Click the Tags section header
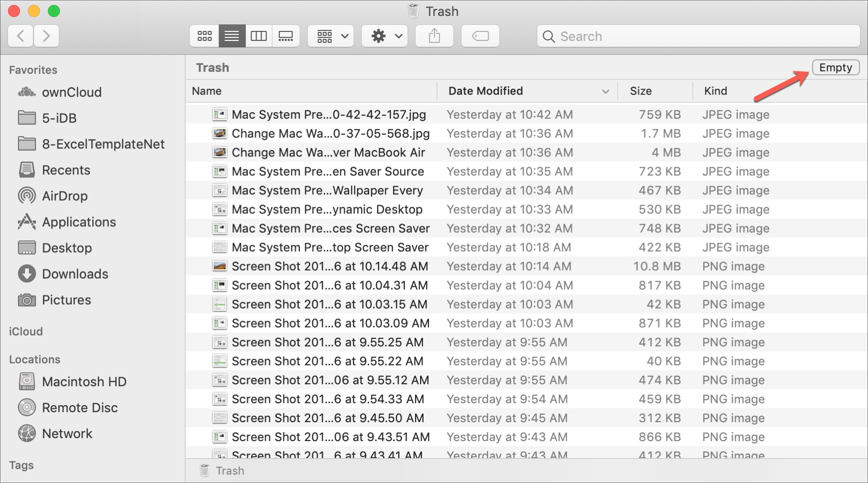The width and height of the screenshot is (868, 483). (21, 465)
